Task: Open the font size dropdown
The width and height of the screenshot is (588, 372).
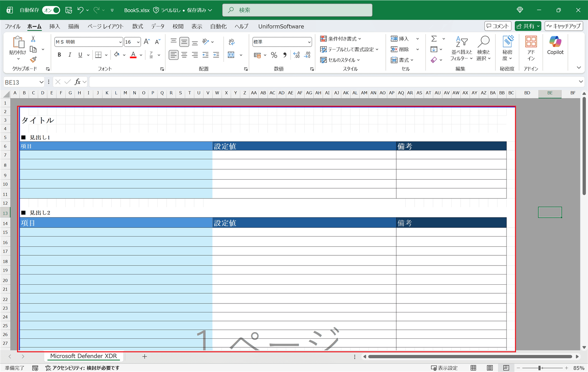Action: click(x=138, y=42)
